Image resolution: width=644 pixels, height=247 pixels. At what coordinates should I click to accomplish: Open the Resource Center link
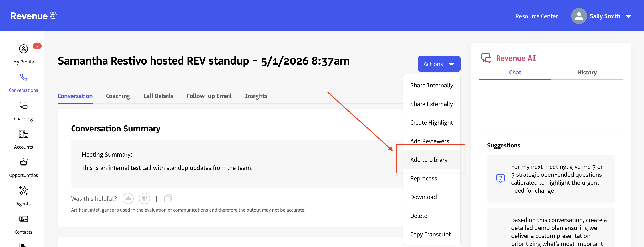[537, 16]
